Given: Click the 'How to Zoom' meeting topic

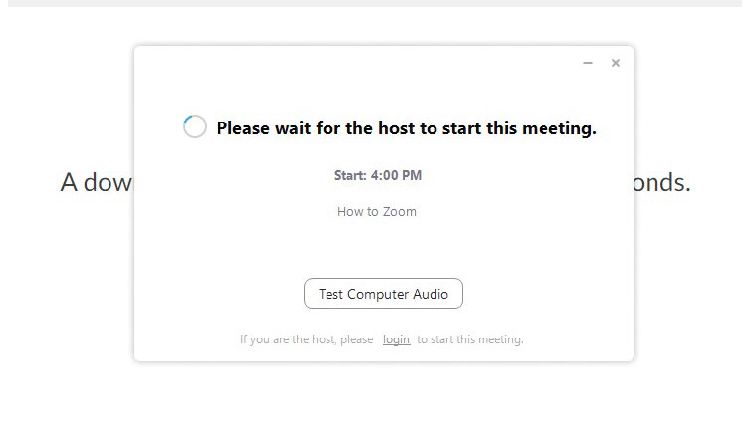Looking at the screenshot, I should pos(377,211).
